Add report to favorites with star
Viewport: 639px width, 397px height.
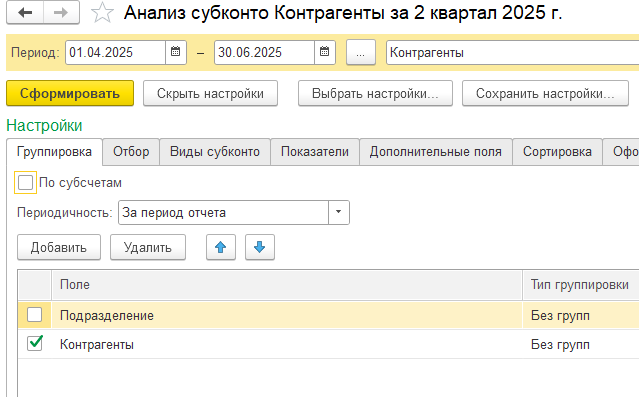(x=102, y=13)
